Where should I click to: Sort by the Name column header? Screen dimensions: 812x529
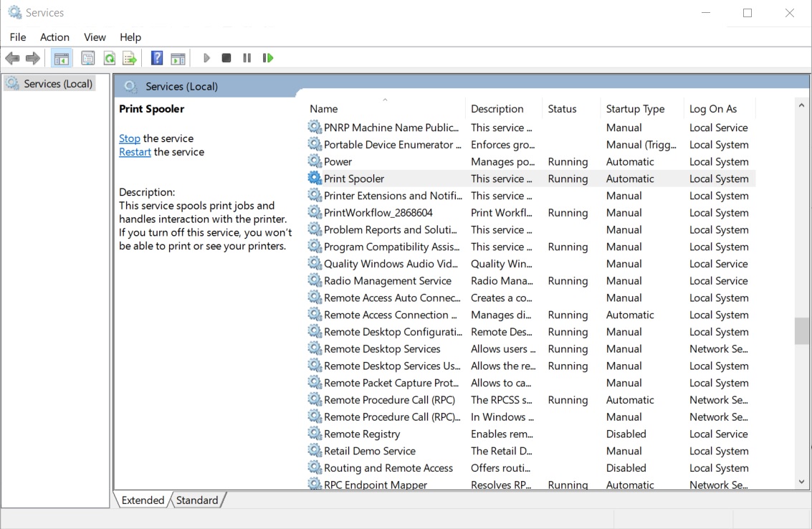pos(386,109)
